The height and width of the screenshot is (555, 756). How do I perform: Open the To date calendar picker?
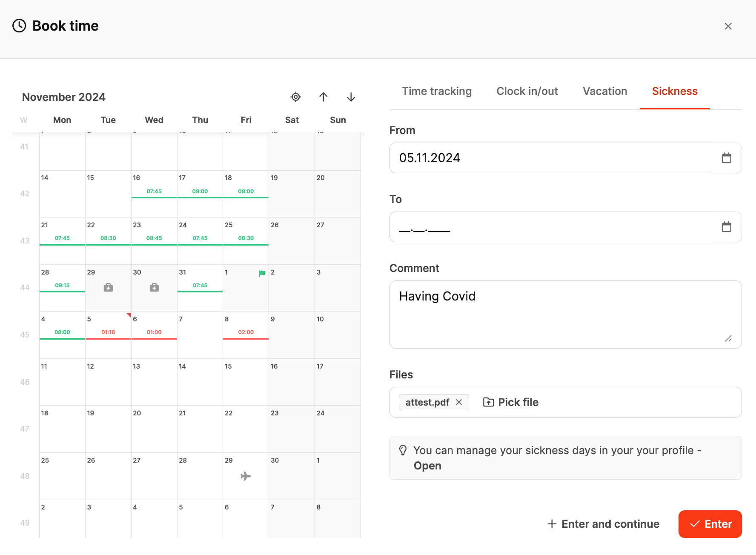coord(726,227)
